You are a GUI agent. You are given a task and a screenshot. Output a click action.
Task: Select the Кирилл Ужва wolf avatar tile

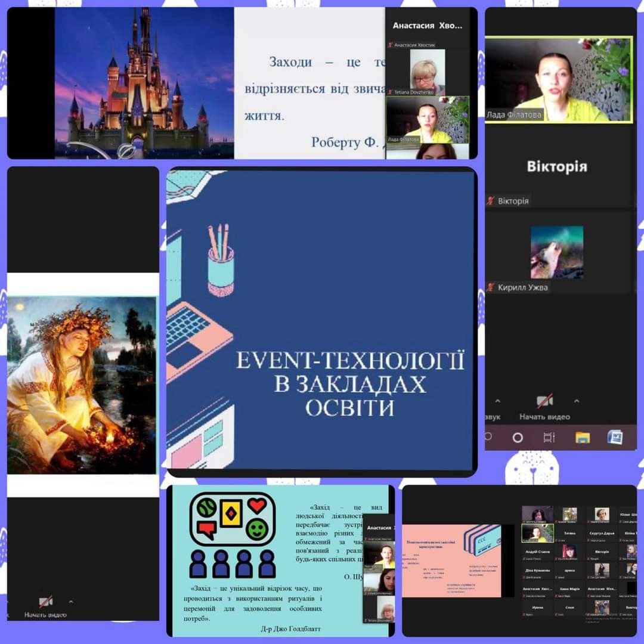558,252
